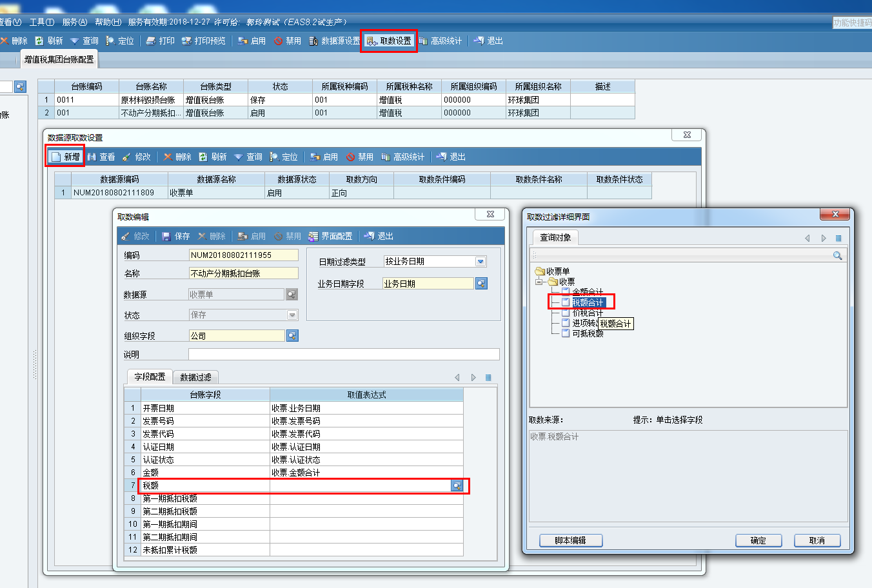Open tab list menu in 字段配置 panel
Screen dimensions: 872x588
click(x=488, y=377)
